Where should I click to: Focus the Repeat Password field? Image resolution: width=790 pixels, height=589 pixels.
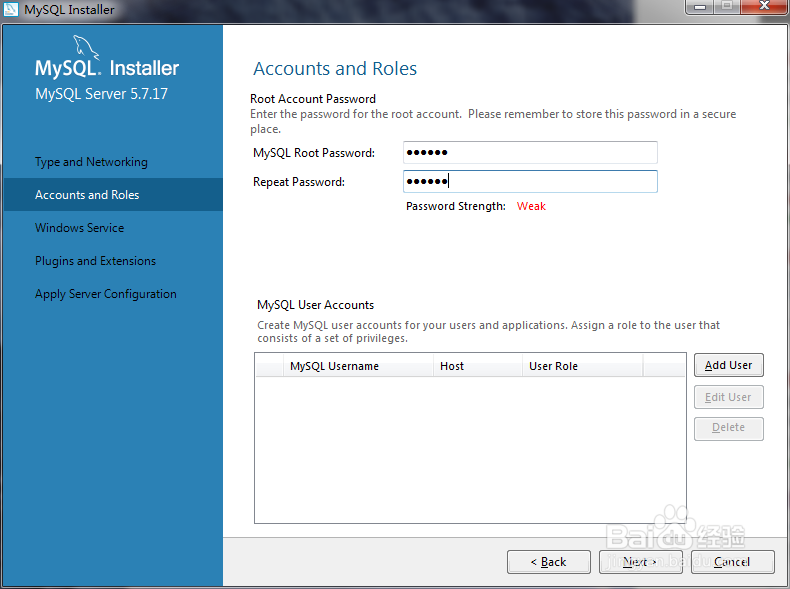point(530,181)
